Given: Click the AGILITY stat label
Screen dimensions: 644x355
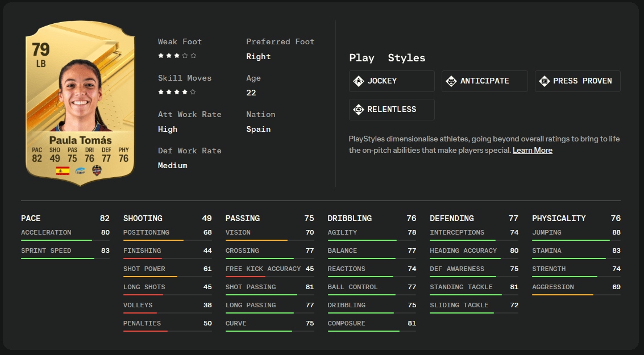Looking at the screenshot, I should click(x=343, y=232).
